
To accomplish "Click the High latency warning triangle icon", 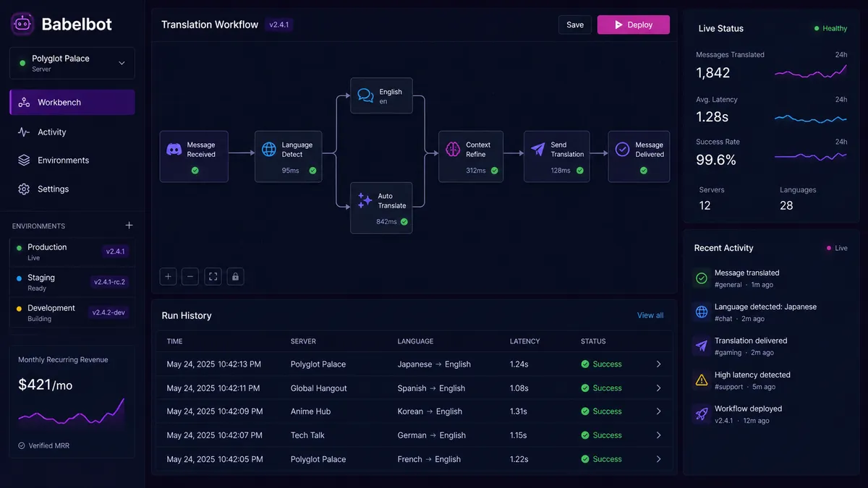I will [701, 380].
